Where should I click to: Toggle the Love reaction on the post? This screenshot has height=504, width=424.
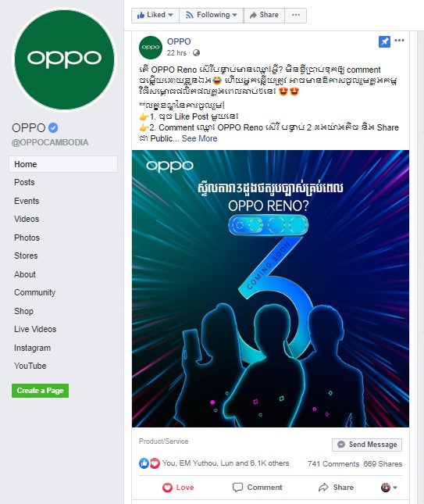click(x=178, y=488)
